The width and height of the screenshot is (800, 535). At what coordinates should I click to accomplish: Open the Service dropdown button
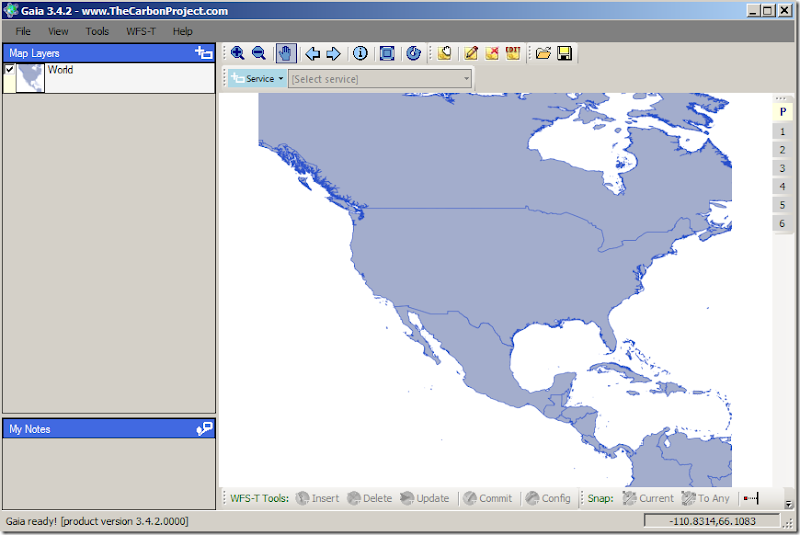pos(258,79)
